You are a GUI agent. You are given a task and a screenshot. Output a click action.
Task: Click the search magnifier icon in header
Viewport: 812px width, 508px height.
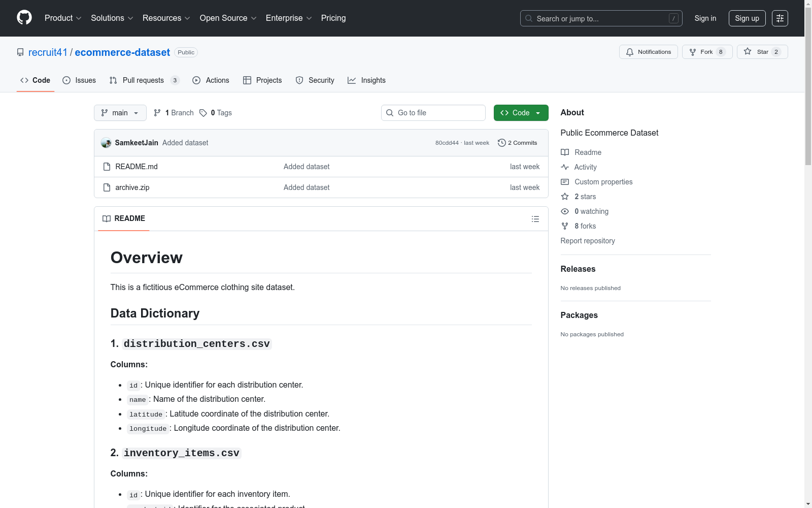click(529, 18)
